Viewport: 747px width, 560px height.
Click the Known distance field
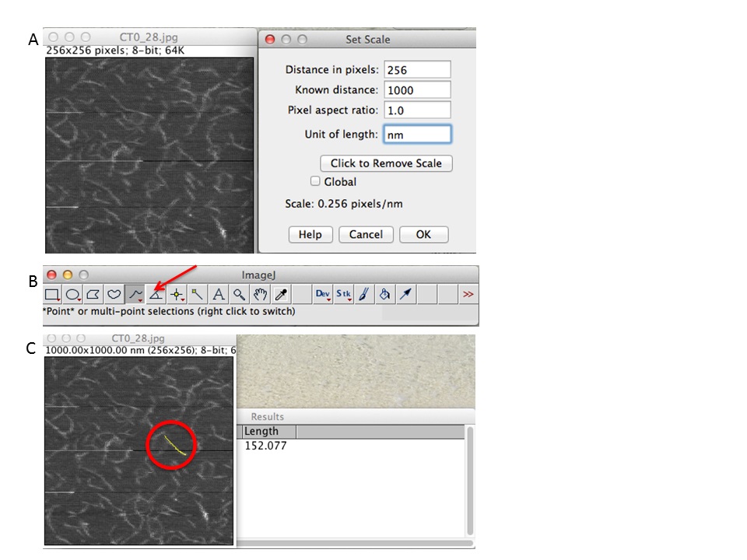point(417,90)
